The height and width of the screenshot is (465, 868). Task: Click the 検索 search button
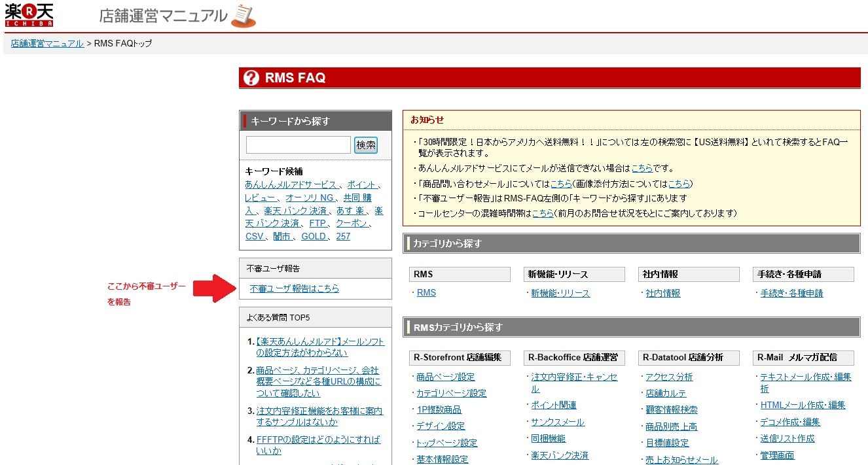pyautogui.click(x=366, y=145)
